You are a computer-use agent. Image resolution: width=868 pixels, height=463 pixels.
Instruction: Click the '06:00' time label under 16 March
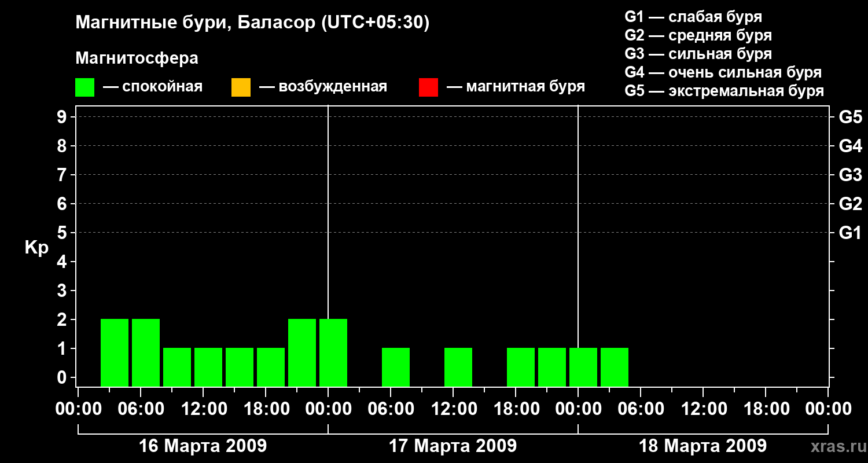(x=141, y=409)
